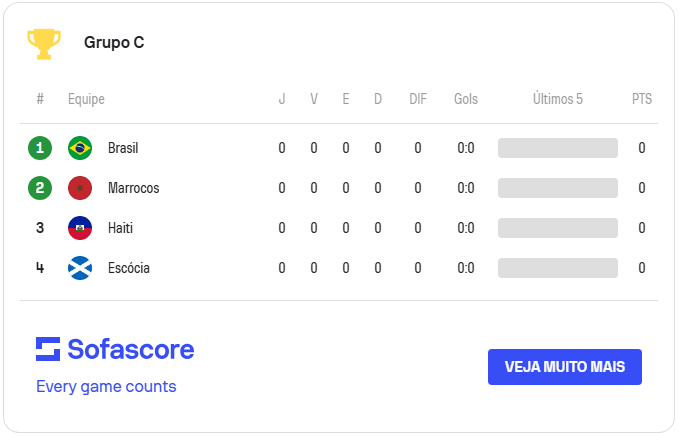Click the Morocco flag icon
Viewport: 678px width, 437px height.
click(x=80, y=188)
